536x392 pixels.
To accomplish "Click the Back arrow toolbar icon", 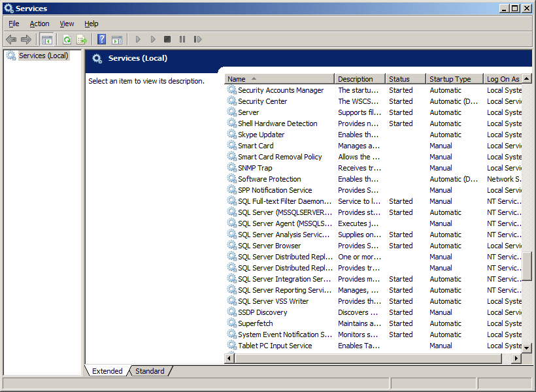I will pos(11,39).
